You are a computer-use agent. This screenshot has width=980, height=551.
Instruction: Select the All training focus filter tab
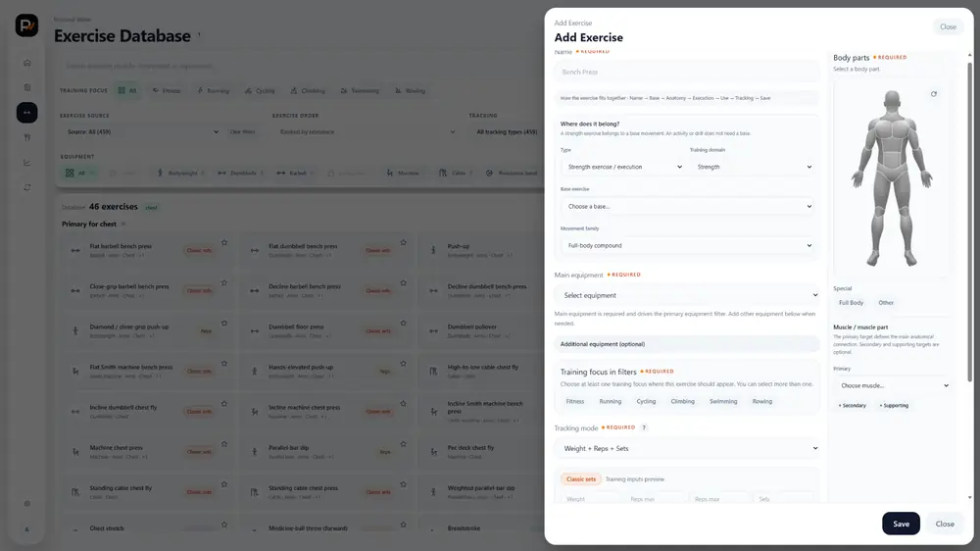126,90
